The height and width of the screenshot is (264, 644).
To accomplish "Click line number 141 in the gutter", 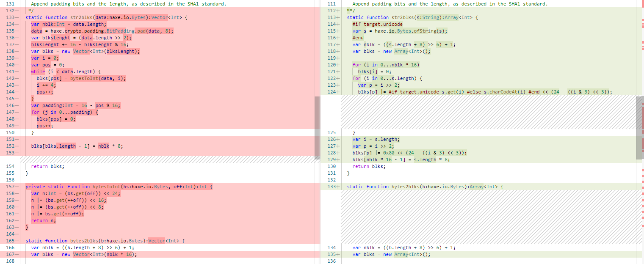I will tap(10, 71).
